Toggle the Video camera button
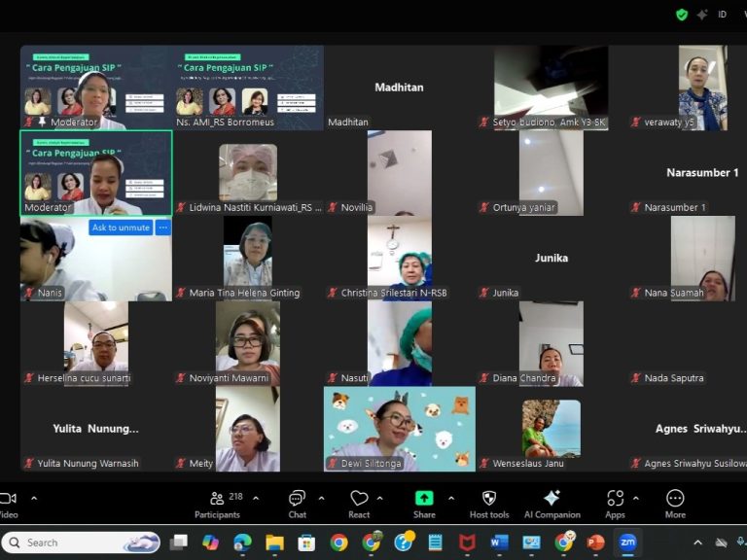The height and width of the screenshot is (560, 747). 8,500
